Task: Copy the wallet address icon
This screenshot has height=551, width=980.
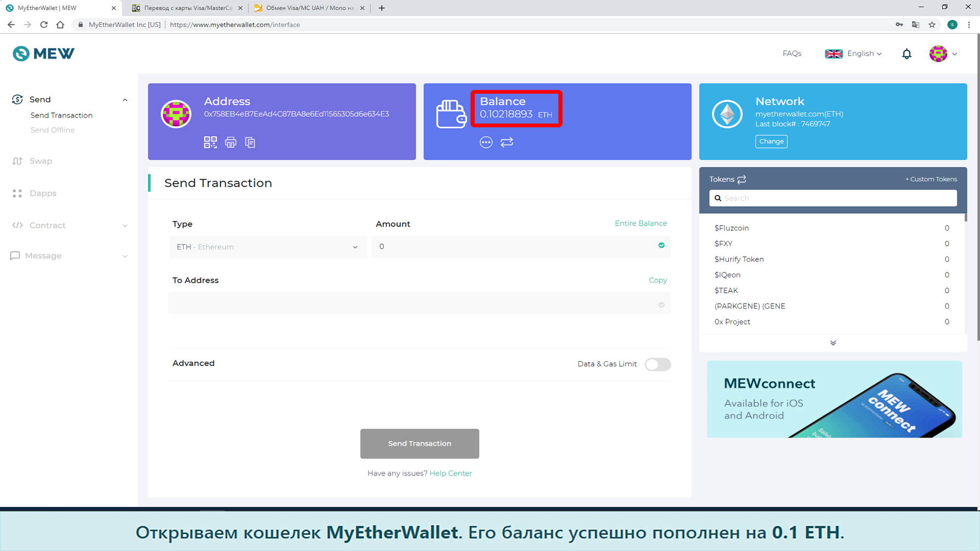Action: [250, 142]
